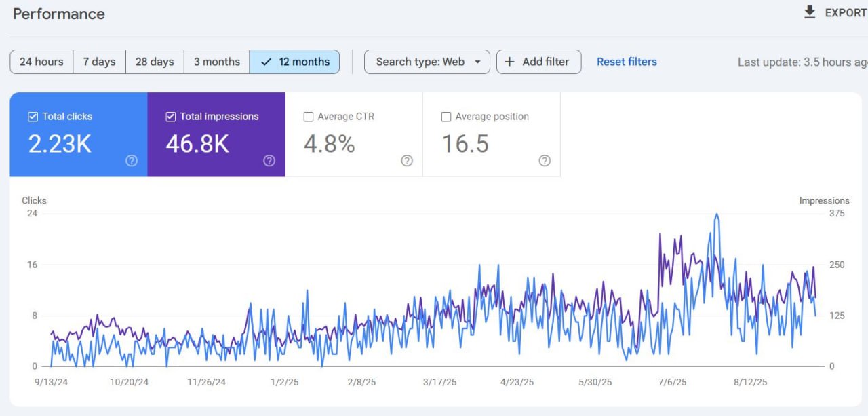
Task: Click the 7/6/25 date on chart axis
Action: pos(672,382)
